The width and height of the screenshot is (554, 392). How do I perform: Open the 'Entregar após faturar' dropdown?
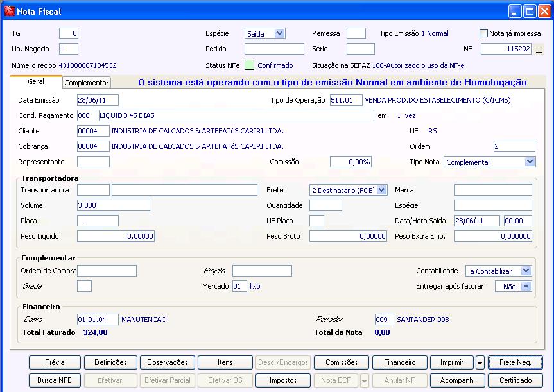[x=526, y=287]
